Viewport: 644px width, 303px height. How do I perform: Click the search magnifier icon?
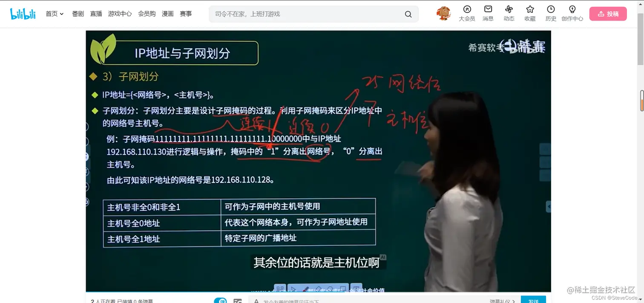coord(408,14)
